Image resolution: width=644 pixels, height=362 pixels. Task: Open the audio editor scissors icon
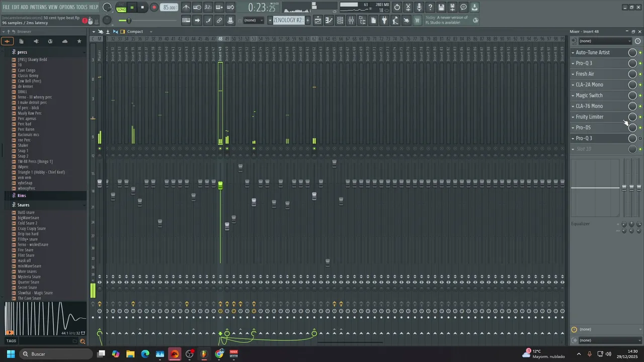[408, 8]
